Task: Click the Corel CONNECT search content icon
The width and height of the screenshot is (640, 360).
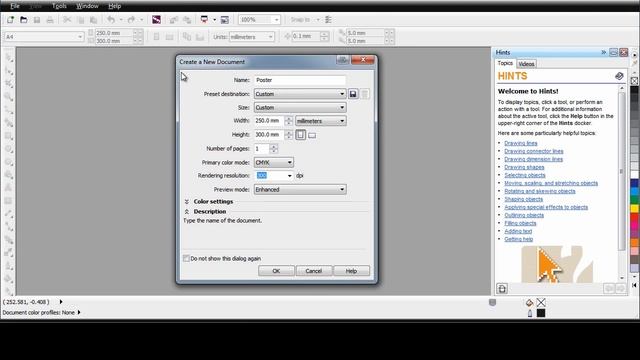Action: 156,20
